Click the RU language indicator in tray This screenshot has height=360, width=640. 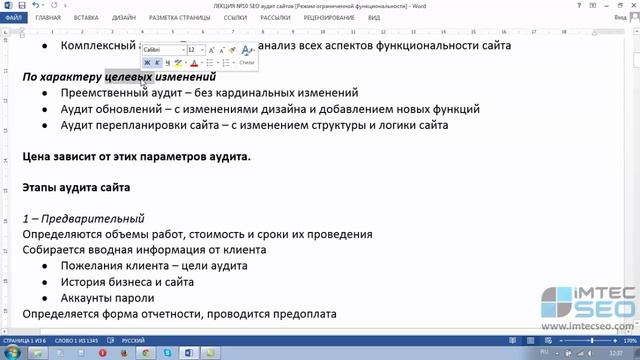[x=544, y=352]
